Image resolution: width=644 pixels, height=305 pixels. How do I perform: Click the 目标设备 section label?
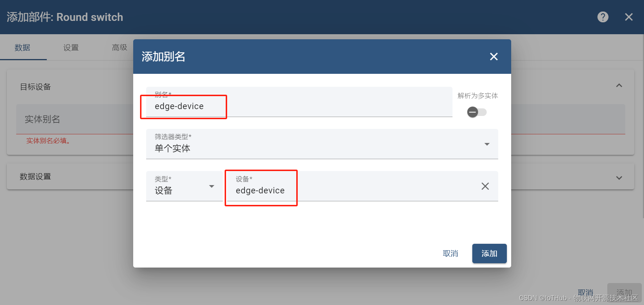(35, 87)
